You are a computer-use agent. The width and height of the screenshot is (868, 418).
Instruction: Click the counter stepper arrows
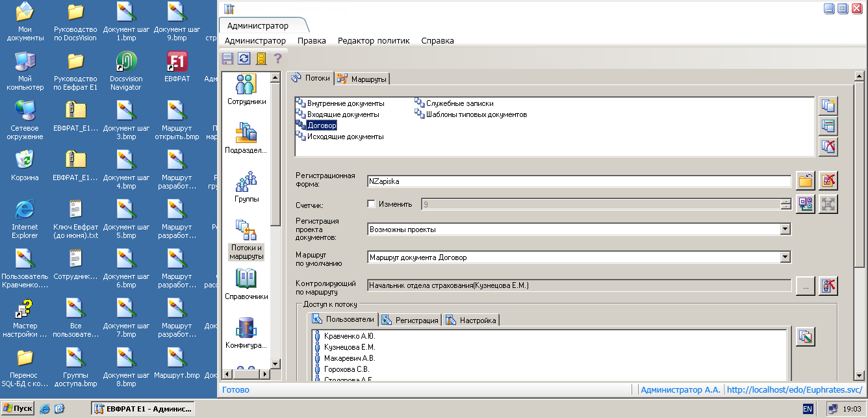point(786,204)
